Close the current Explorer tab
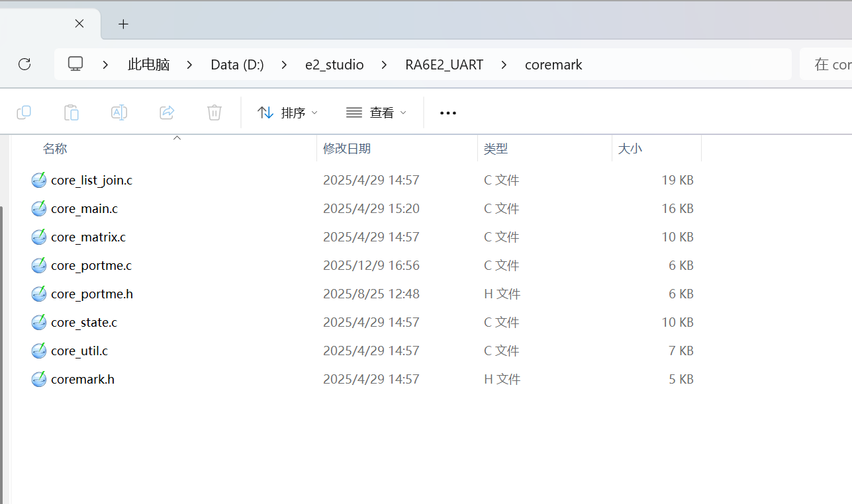 tap(79, 24)
